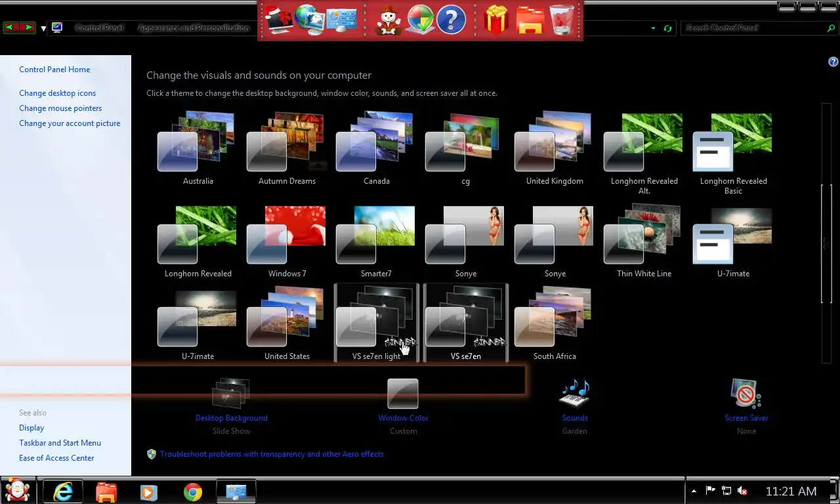
Task: Click the Personalization window taskbar button
Action: click(x=236, y=492)
